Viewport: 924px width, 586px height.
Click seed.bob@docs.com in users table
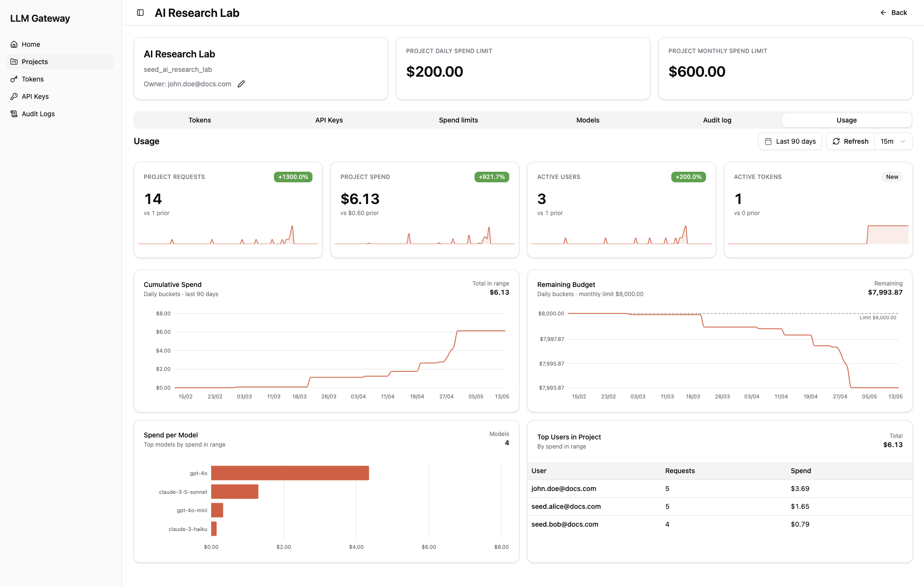pyautogui.click(x=565, y=524)
